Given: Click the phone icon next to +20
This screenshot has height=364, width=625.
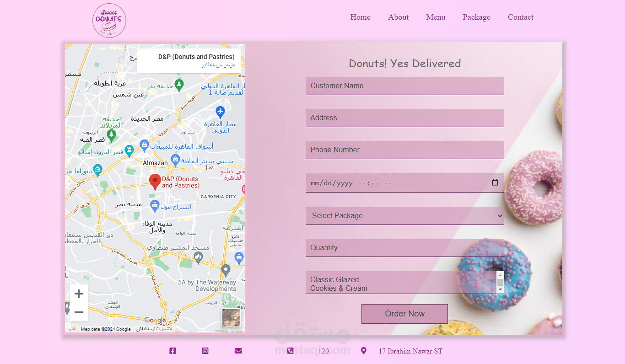Looking at the screenshot, I should pyautogui.click(x=290, y=351).
